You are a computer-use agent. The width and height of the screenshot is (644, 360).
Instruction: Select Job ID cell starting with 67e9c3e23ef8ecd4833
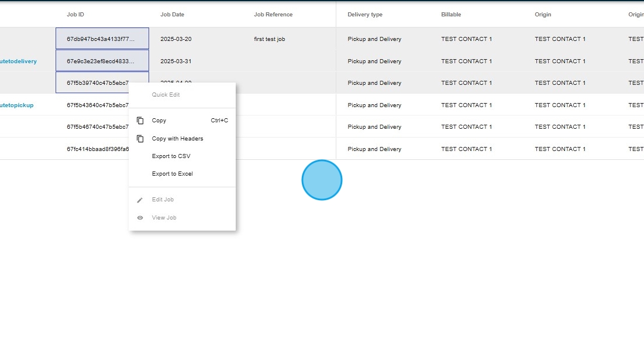[x=102, y=61]
